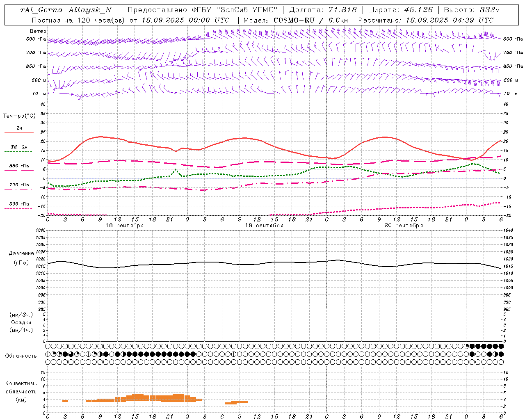Image resolution: width=525 pixels, height=420 pixels.
Task: Click the green dashed sample under Td 2м
Action: tap(18, 152)
